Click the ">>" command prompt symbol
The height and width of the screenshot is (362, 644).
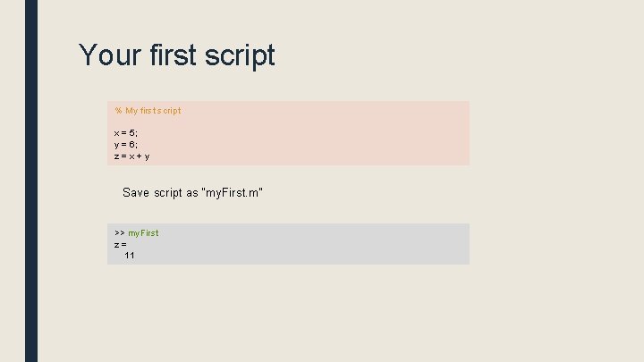click(x=120, y=233)
